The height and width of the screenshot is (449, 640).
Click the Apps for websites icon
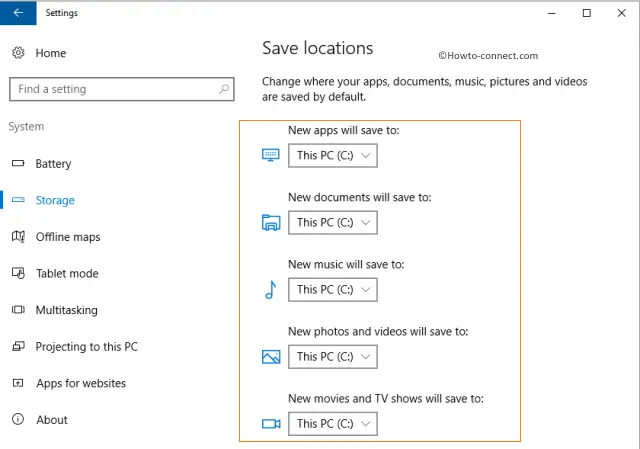tap(18, 383)
